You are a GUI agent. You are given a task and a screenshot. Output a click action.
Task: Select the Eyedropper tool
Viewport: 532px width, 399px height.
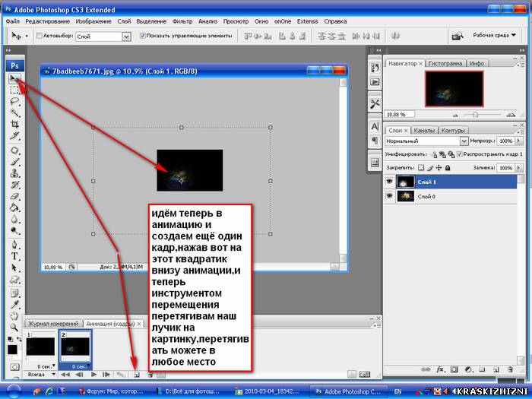click(14, 304)
